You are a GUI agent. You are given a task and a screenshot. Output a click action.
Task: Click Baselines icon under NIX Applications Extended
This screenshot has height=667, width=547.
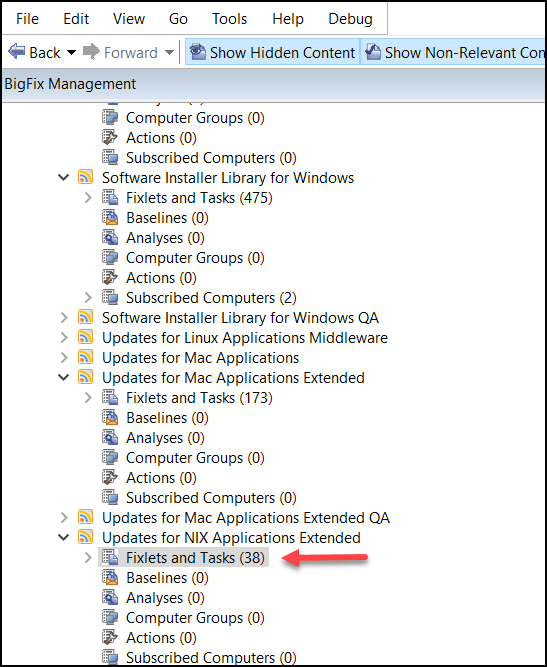(x=110, y=577)
